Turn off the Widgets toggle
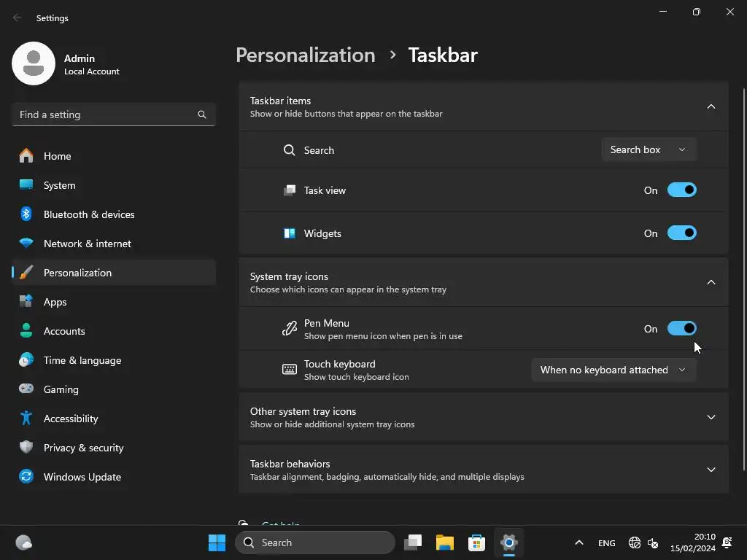 (x=682, y=233)
